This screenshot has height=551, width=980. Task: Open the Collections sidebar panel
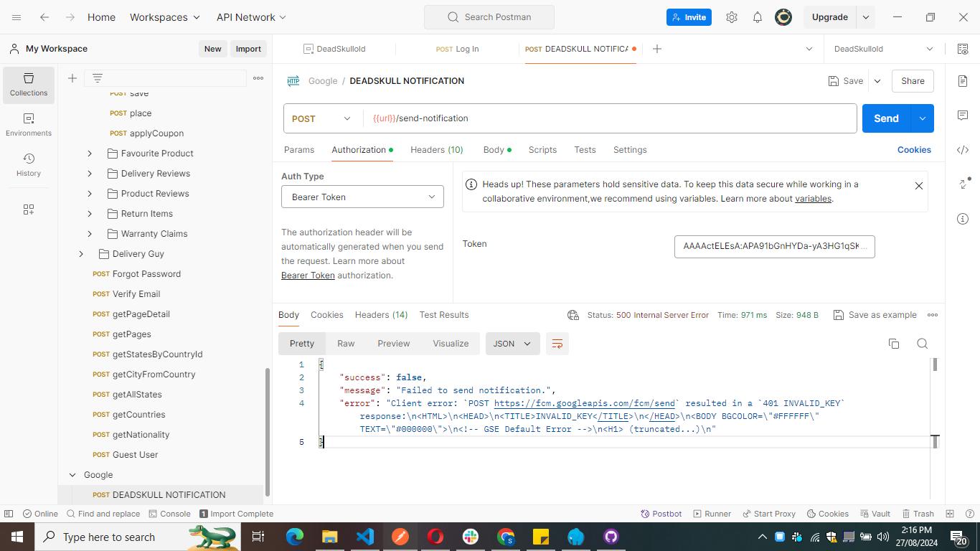[x=29, y=85]
